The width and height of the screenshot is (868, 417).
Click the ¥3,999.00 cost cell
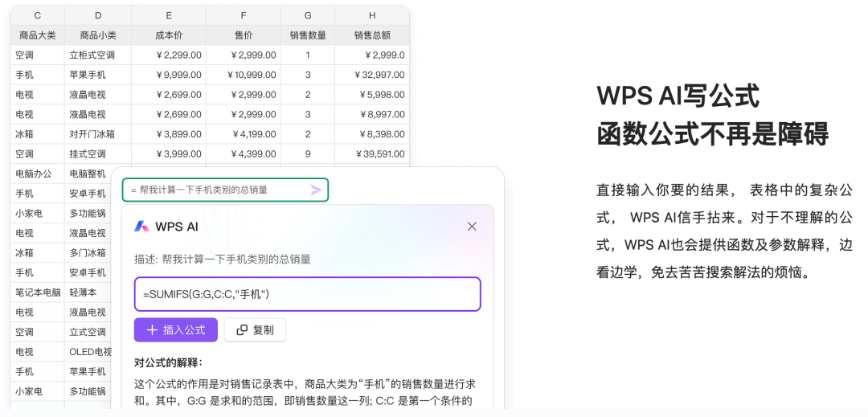coord(169,153)
